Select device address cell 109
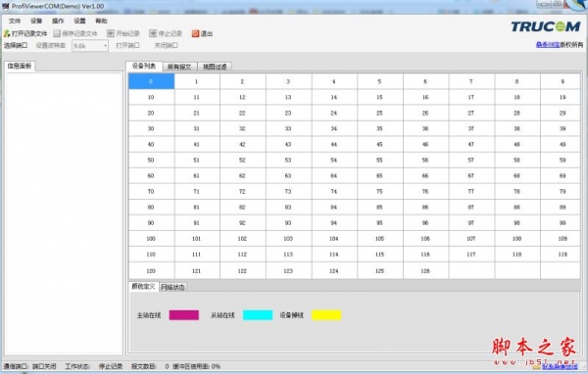The image size is (588, 374). (561, 239)
